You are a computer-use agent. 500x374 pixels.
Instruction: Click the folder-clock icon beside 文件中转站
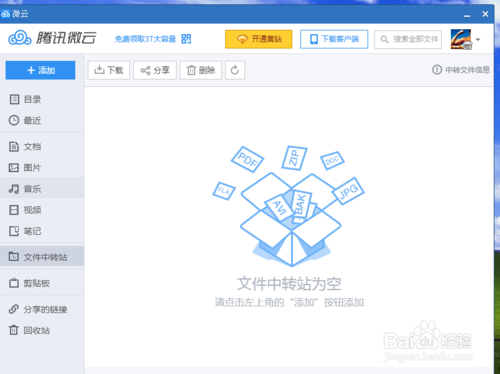point(14,256)
